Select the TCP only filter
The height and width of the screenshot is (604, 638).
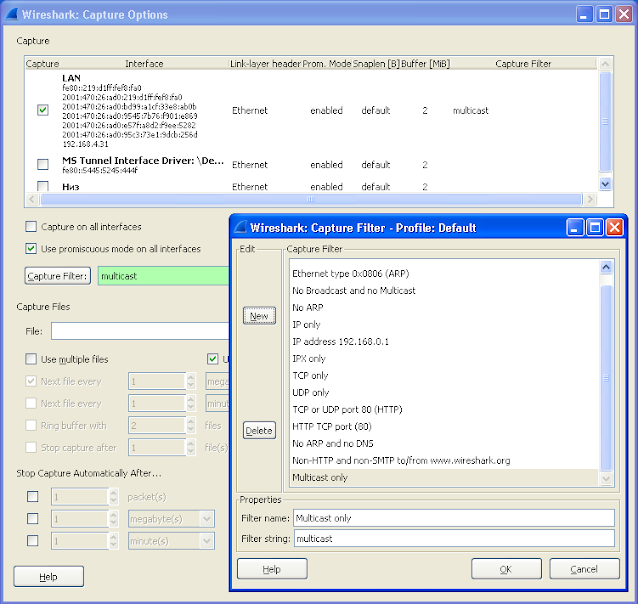tap(445, 376)
